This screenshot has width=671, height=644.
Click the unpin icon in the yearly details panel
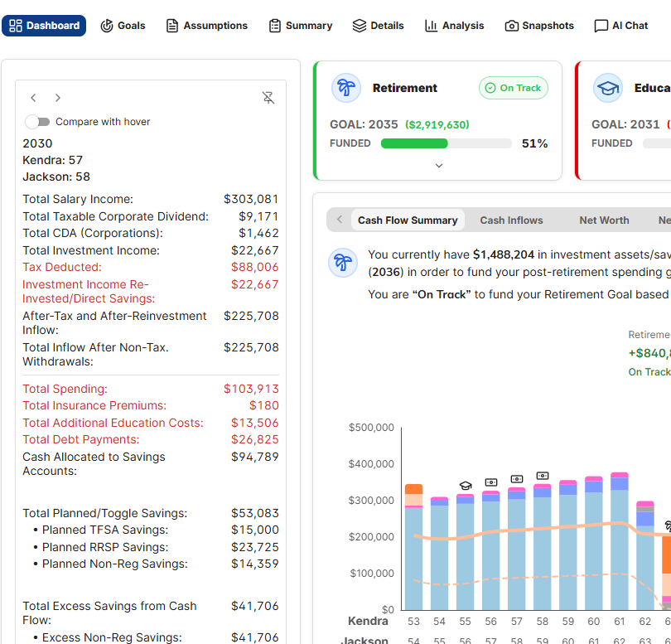click(268, 98)
